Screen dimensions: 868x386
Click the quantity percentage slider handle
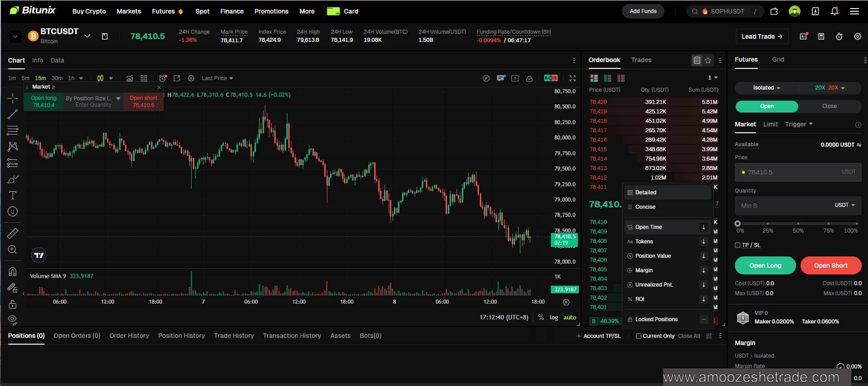[x=738, y=224]
